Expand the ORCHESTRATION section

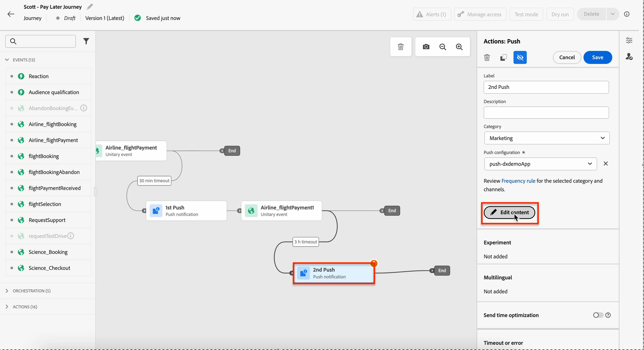click(7, 291)
